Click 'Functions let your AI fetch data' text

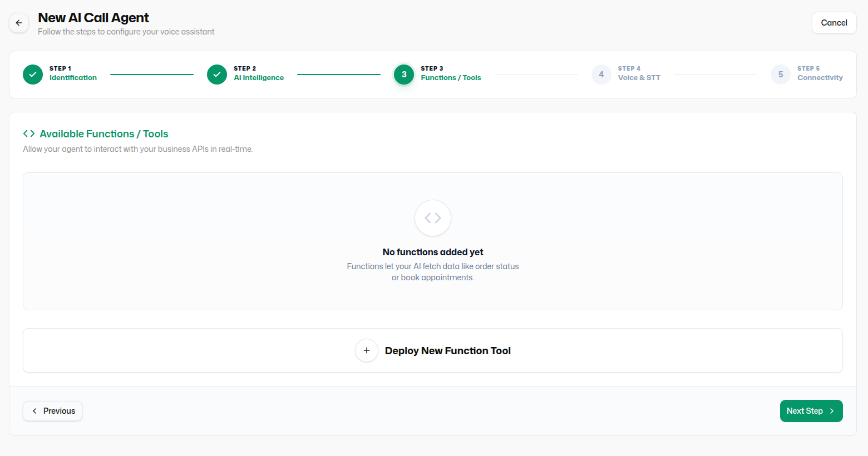(433, 272)
